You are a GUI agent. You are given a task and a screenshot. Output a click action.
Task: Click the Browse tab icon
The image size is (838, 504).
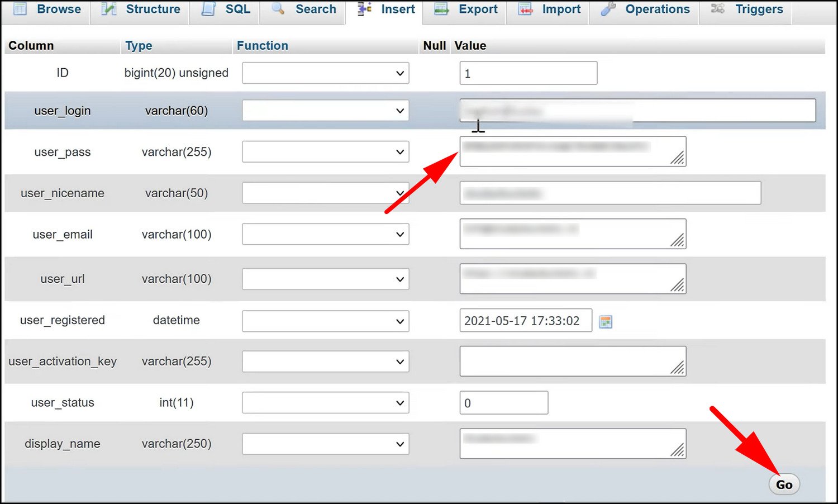point(20,9)
